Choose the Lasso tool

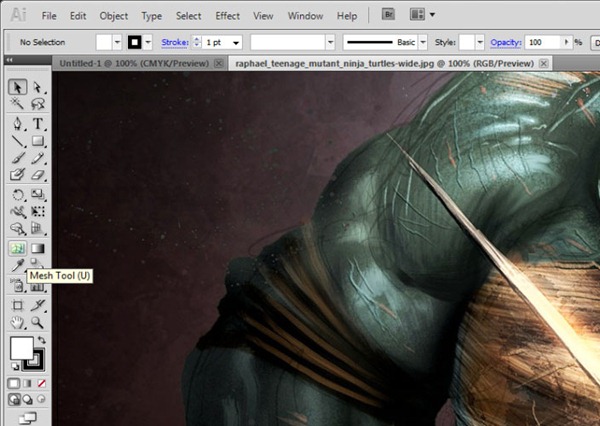point(38,103)
